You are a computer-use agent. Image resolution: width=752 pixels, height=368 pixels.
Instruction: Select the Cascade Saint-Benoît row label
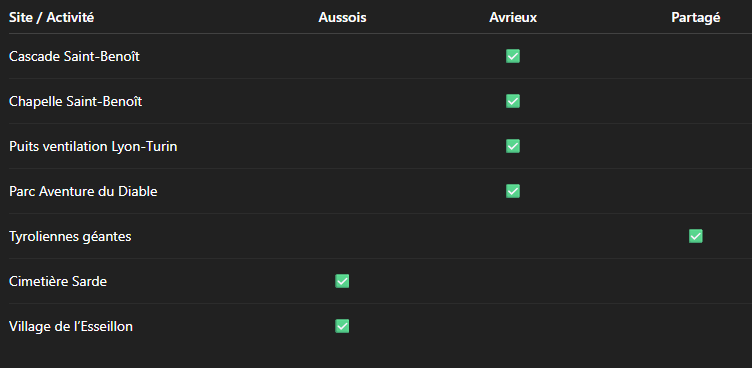pyautogui.click(x=74, y=57)
